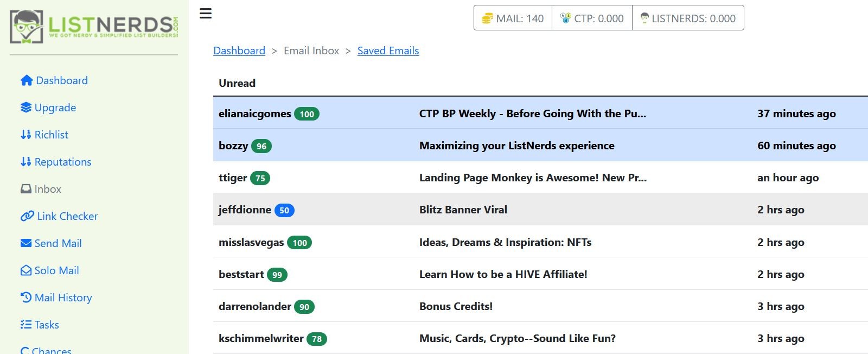Click the coins icon in MAIL balance
868x354 pixels.
pos(487,18)
